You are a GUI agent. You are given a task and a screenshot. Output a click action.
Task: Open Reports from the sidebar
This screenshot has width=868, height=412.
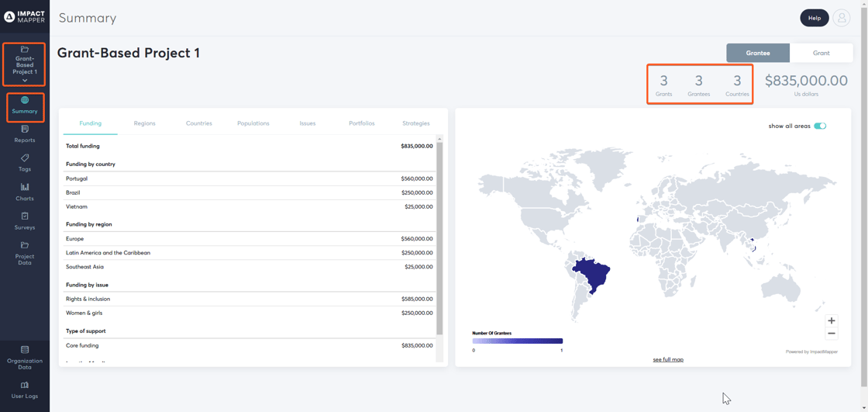click(25, 134)
